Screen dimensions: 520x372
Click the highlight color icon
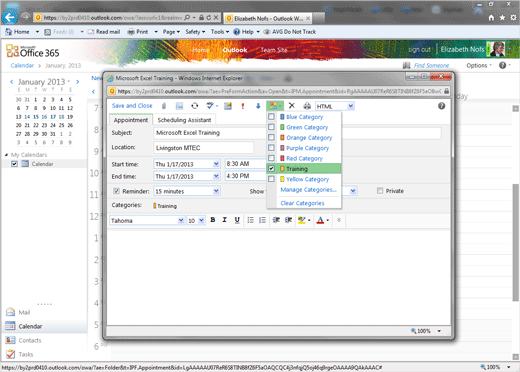tap(302, 220)
